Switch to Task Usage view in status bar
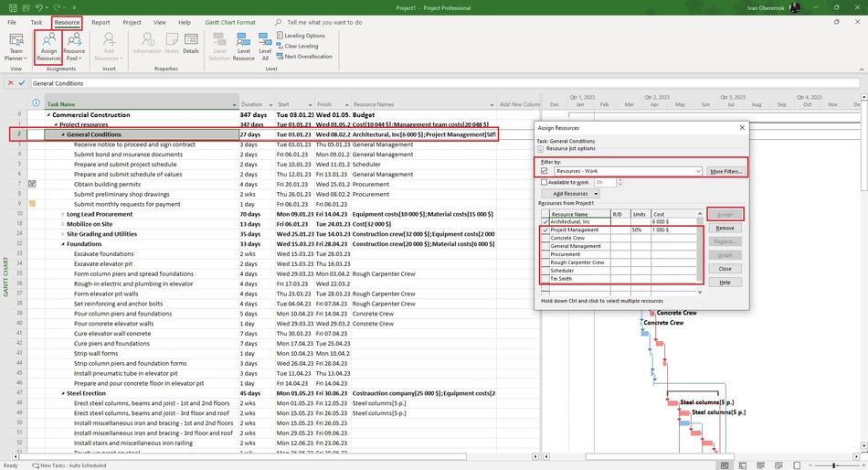 (x=742, y=465)
